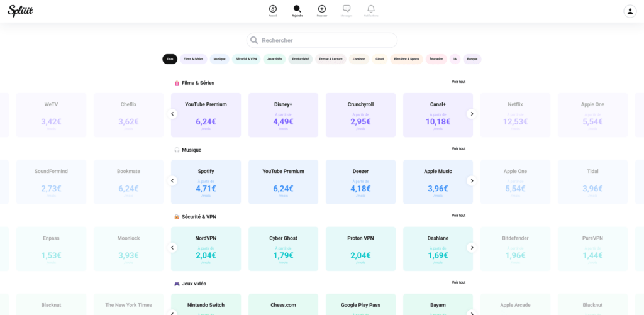Focus the Rechercher search field
The image size is (644, 315).
[x=322, y=40]
